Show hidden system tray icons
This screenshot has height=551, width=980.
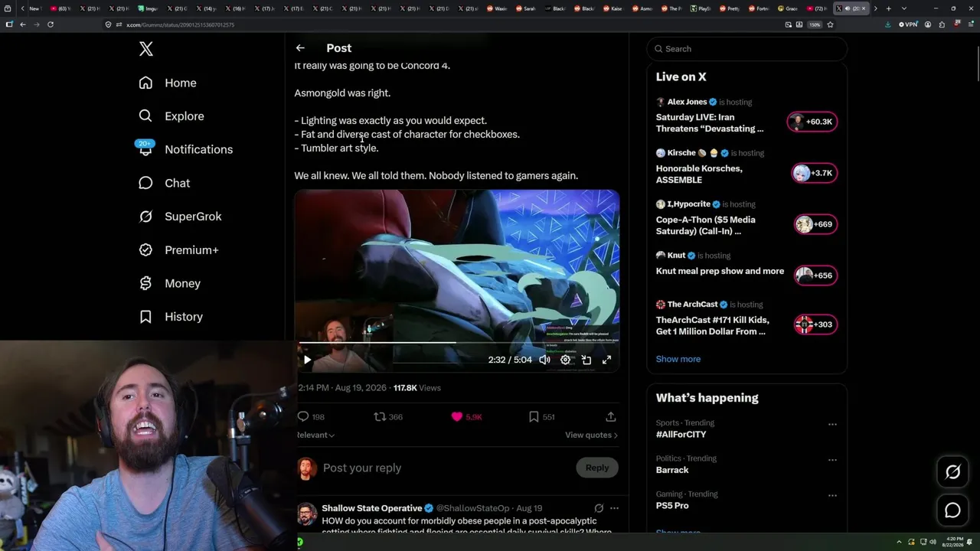point(900,542)
